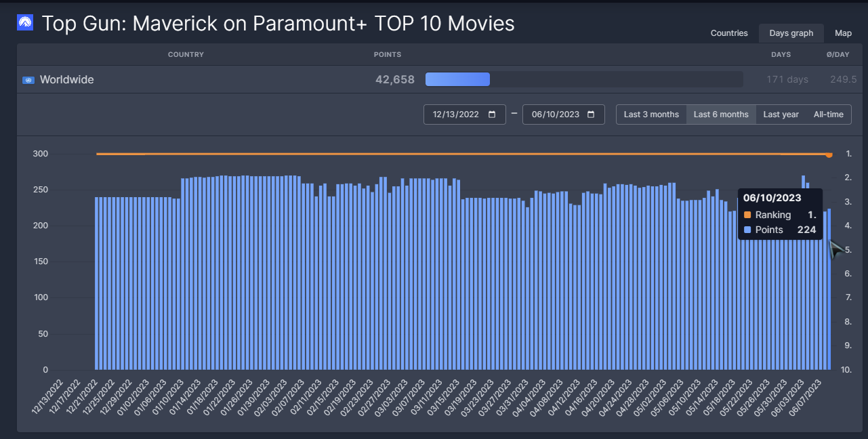
Task: Click the orange Ranking swatch in the tooltip
Action: point(747,215)
